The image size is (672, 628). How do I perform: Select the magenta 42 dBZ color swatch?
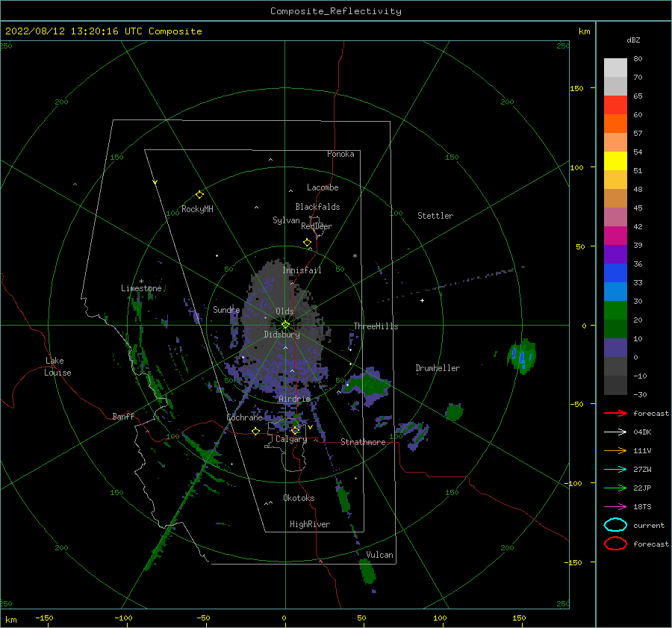(615, 236)
